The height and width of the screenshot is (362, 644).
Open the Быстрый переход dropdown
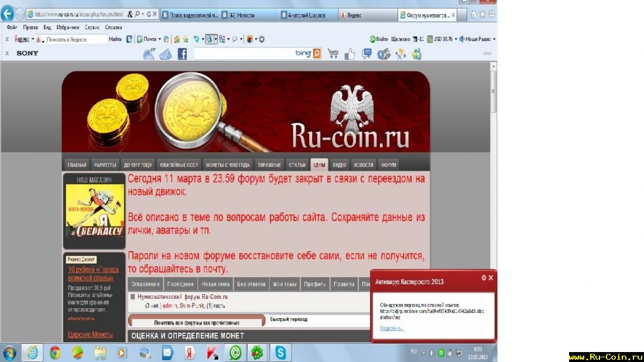click(x=318, y=319)
